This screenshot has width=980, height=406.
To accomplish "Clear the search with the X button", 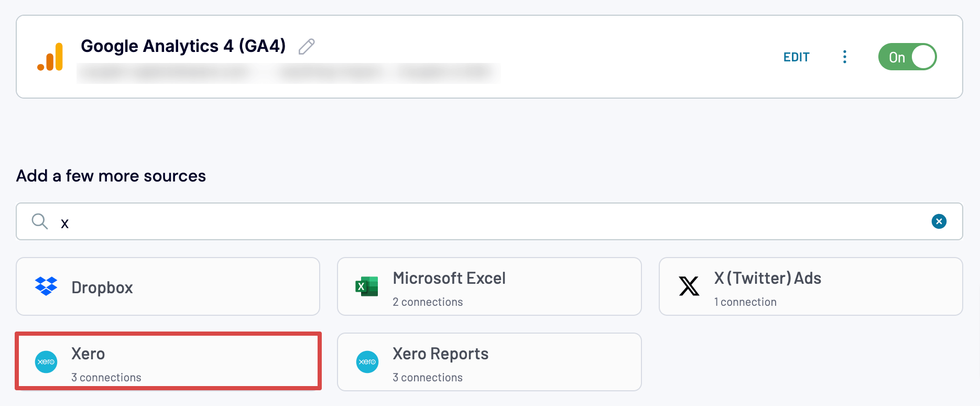I will coord(939,221).
